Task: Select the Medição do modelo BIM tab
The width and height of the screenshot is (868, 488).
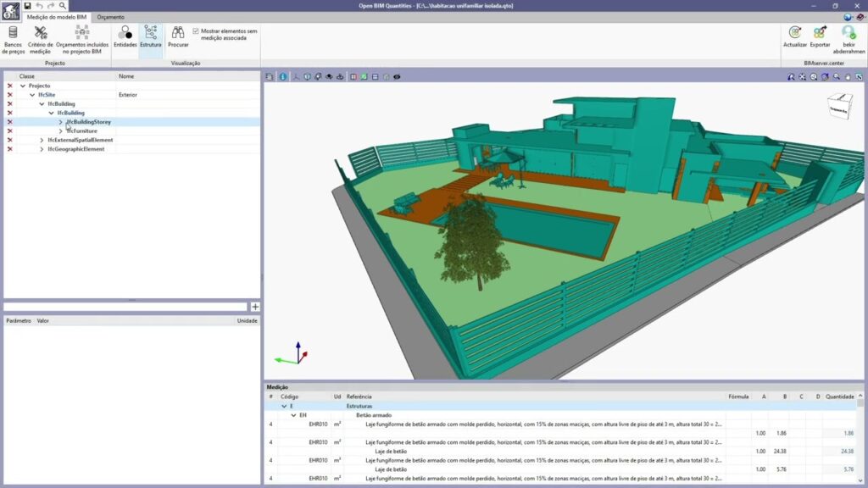Action: point(57,17)
